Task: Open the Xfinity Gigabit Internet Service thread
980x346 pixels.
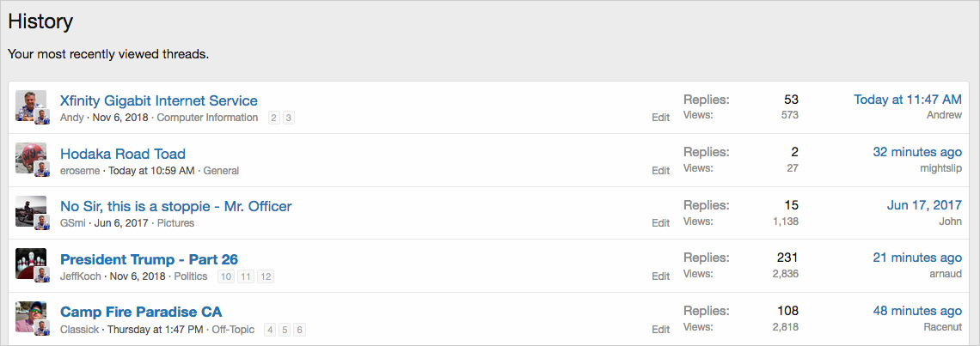Action: [159, 100]
